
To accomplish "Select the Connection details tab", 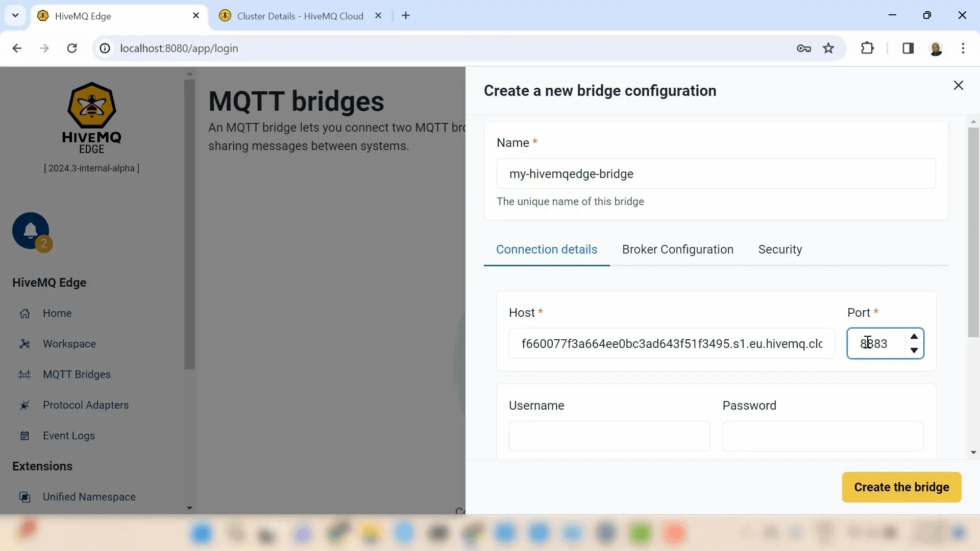I will (547, 249).
